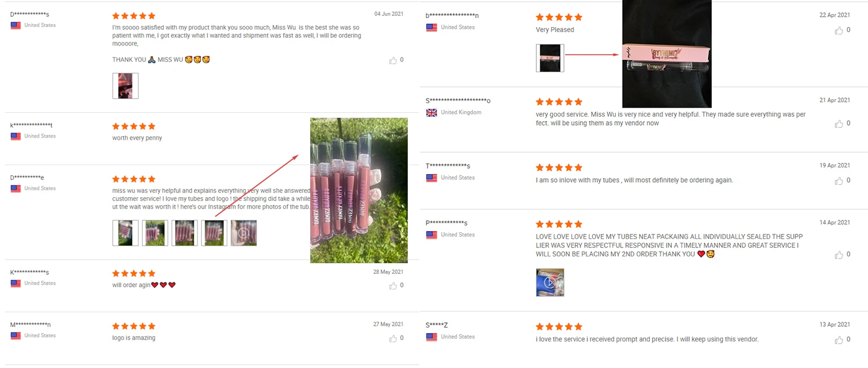Click thumbs-up on 'will order agin' review
This screenshot has height=368, width=868.
[x=393, y=286]
